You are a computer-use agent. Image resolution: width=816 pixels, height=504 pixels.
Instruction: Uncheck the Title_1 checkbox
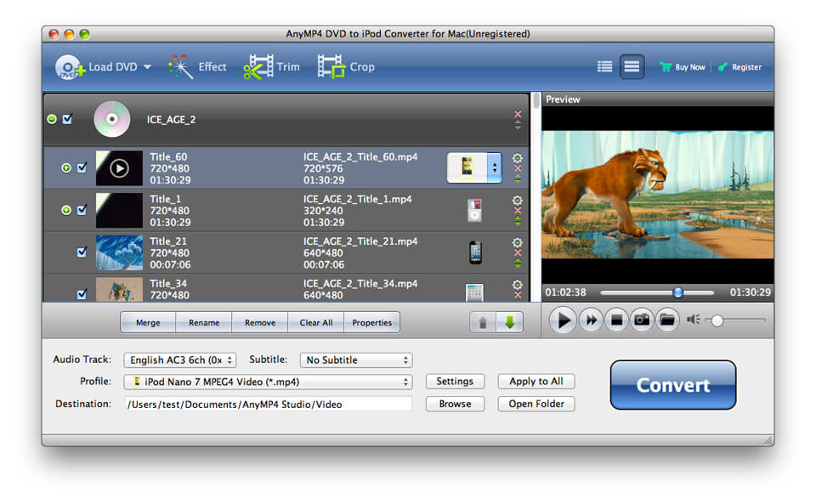pos(82,210)
